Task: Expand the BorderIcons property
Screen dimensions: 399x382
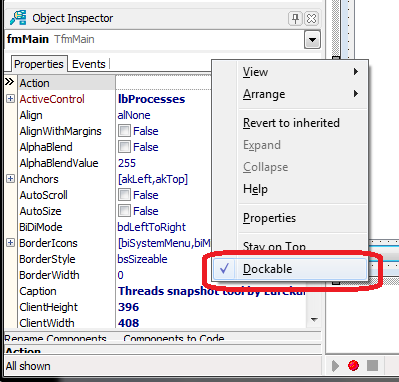Action: (10, 243)
